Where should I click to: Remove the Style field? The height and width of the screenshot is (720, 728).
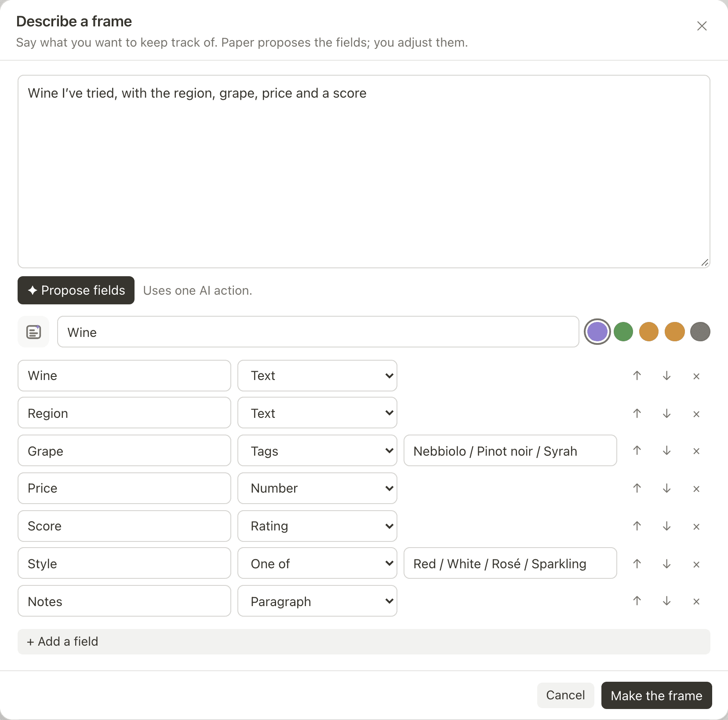click(x=696, y=564)
